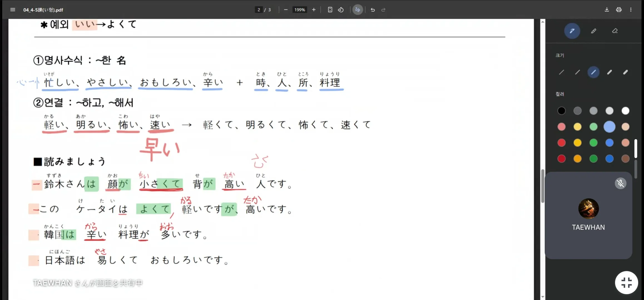Choose the thickest pen size
This screenshot has width=644, height=300.
tap(625, 72)
